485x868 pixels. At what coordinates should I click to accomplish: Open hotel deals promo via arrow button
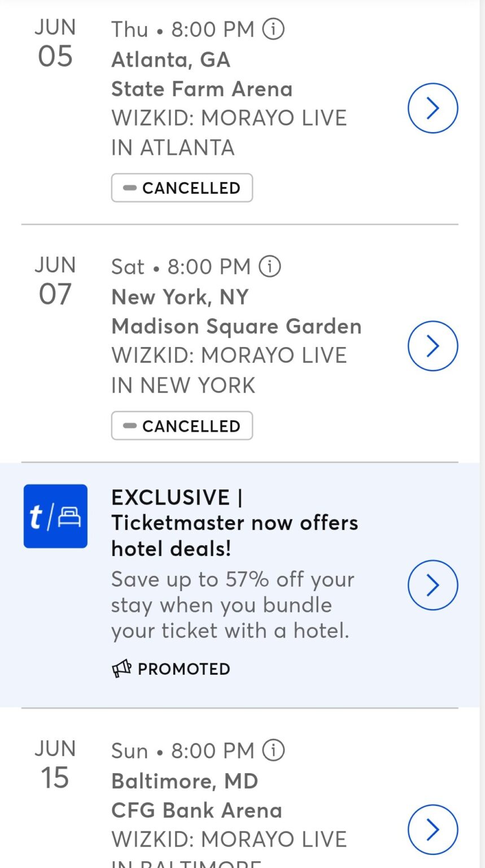click(432, 585)
